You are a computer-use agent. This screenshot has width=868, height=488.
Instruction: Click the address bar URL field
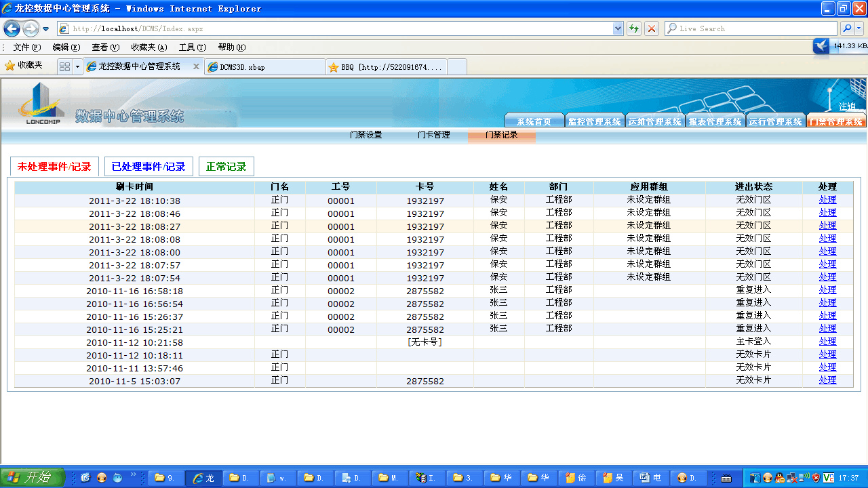click(x=335, y=28)
